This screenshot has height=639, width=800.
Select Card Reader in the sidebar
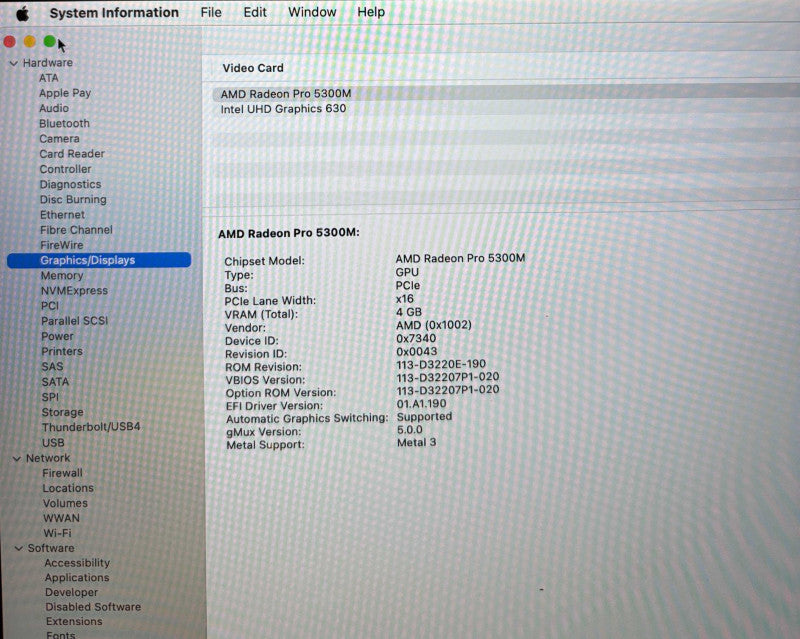click(x=72, y=154)
